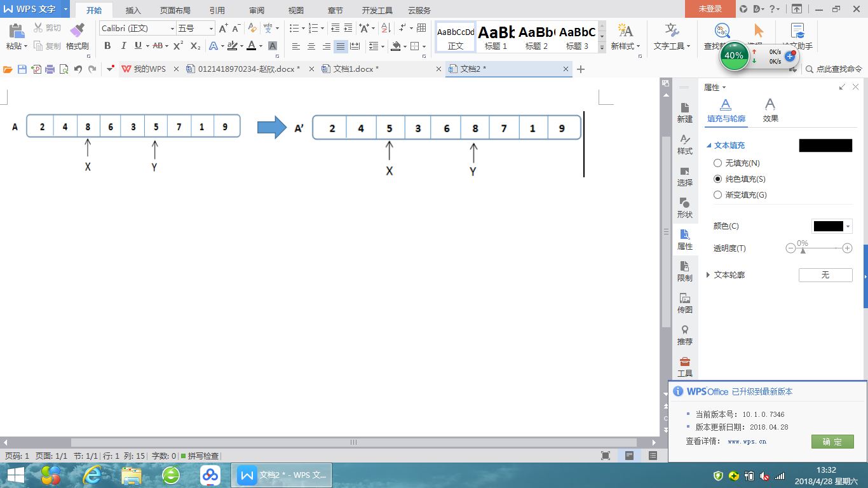Click the 透明度 transparency slider

(818, 248)
